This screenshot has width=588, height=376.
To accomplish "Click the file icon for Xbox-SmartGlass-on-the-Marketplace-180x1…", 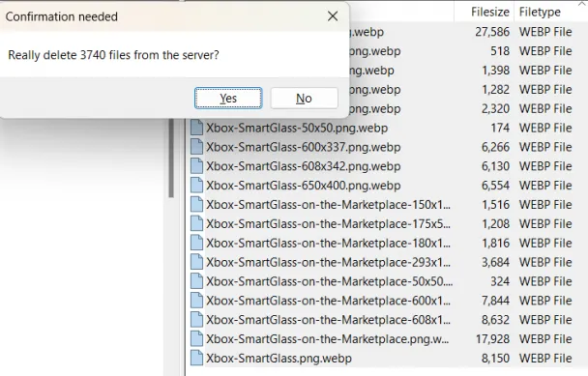I will 196,243.
